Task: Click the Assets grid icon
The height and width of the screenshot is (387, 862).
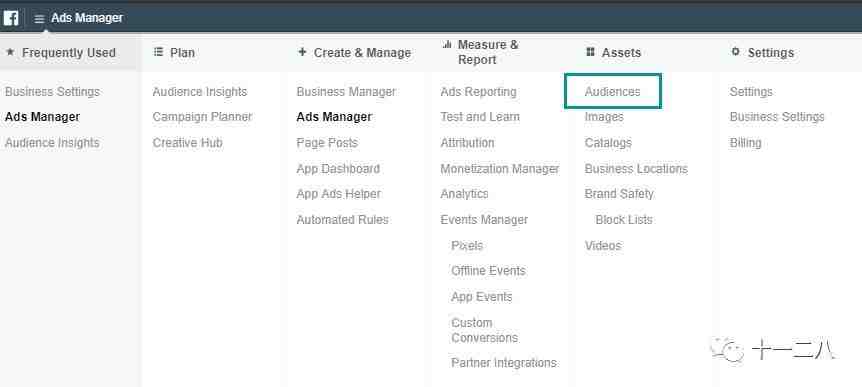Action: 590,52
